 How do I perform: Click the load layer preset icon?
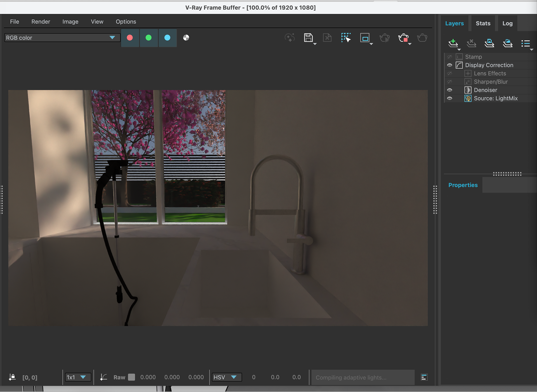tap(507, 43)
